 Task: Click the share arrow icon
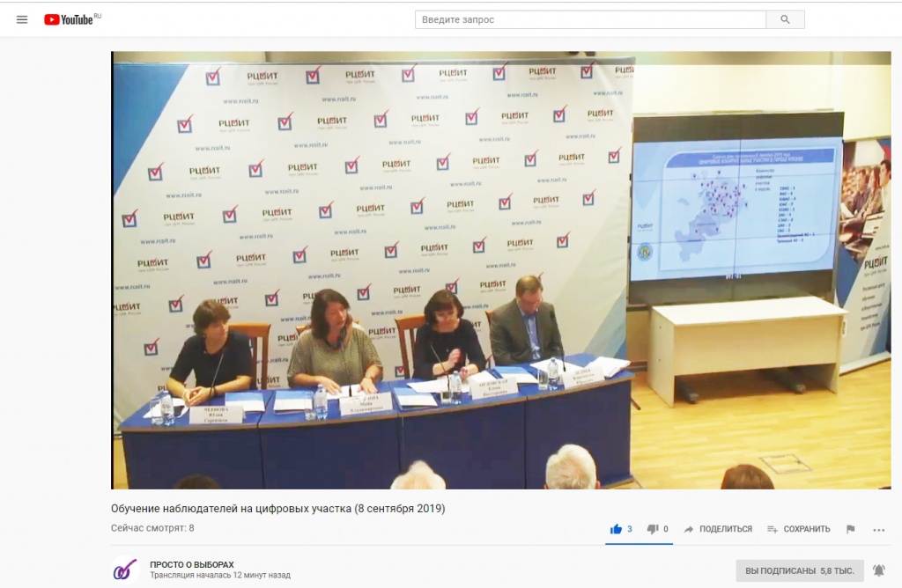tap(689, 529)
